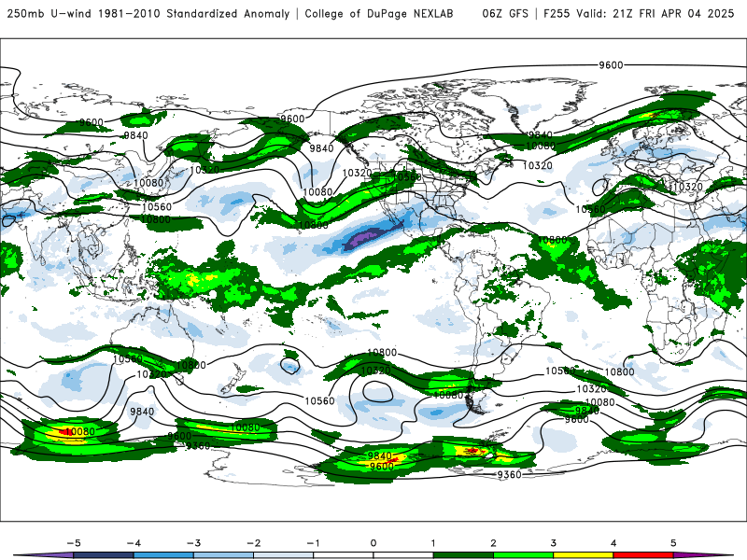The image size is (747, 560).
Task: Click the '1' tick label on colorbar
Action: (x=433, y=543)
